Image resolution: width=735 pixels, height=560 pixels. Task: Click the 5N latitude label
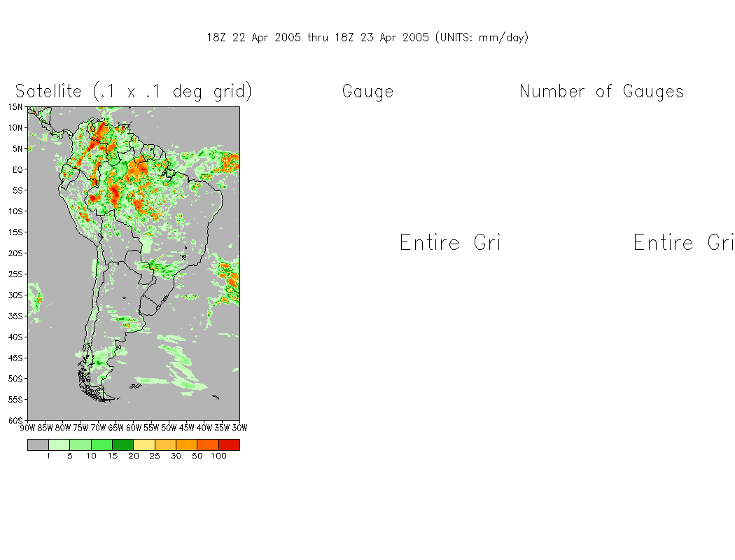click(17, 148)
